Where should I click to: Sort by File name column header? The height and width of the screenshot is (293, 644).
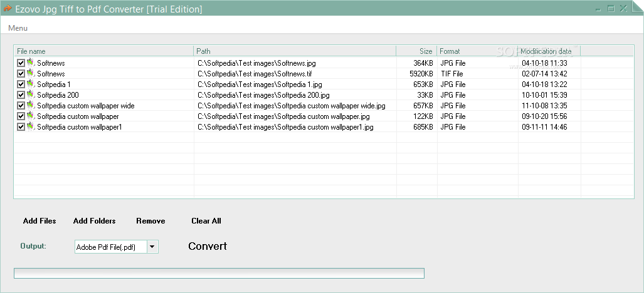click(x=104, y=51)
